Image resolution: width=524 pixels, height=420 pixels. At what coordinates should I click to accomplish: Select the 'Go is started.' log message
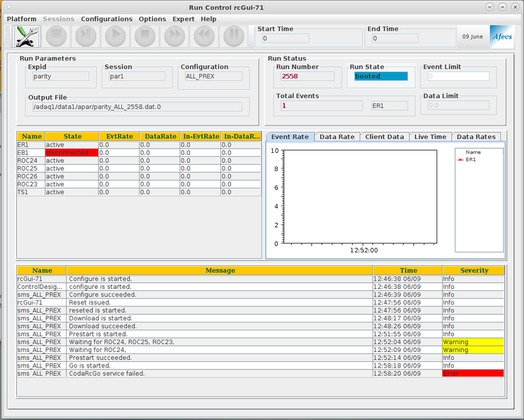pyautogui.click(x=220, y=365)
